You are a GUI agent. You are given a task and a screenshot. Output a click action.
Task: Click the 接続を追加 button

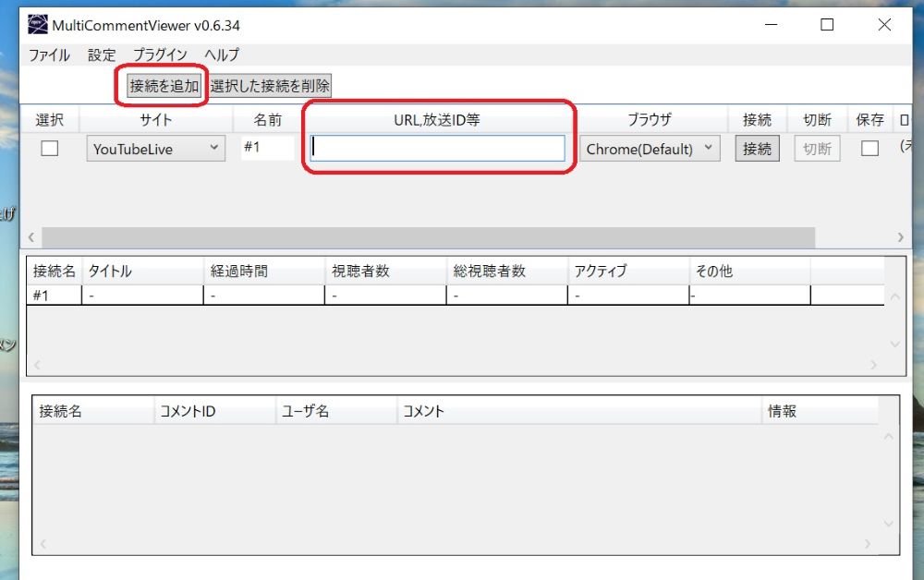(164, 86)
